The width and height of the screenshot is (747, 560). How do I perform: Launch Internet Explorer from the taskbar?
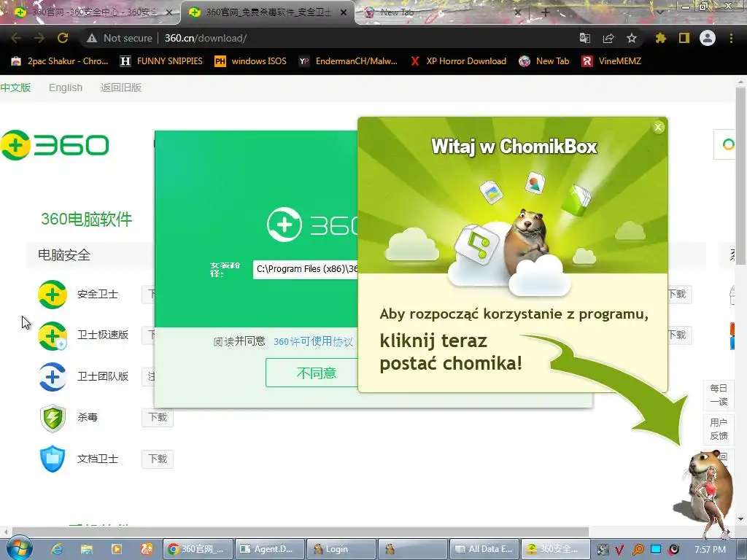click(57, 549)
